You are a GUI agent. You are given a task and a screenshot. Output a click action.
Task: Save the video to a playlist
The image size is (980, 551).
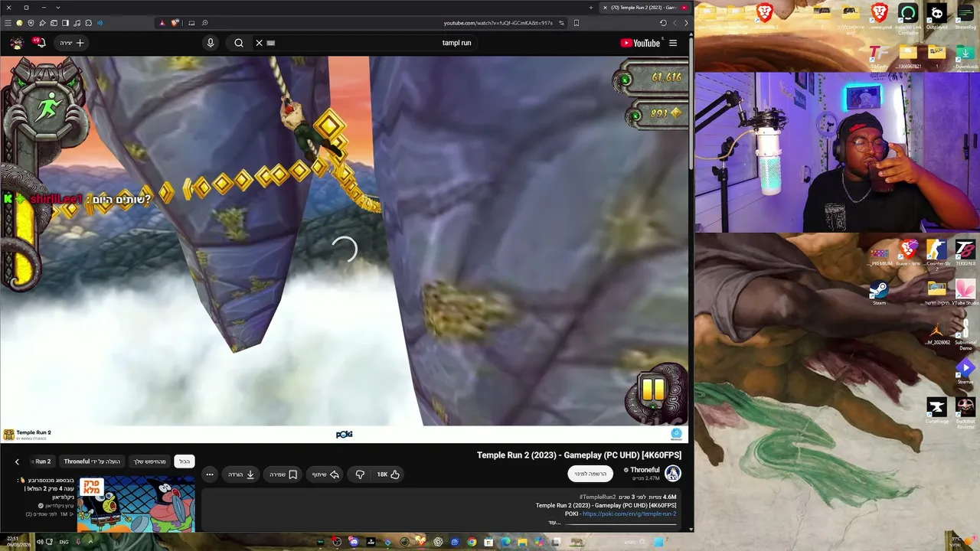tap(283, 474)
